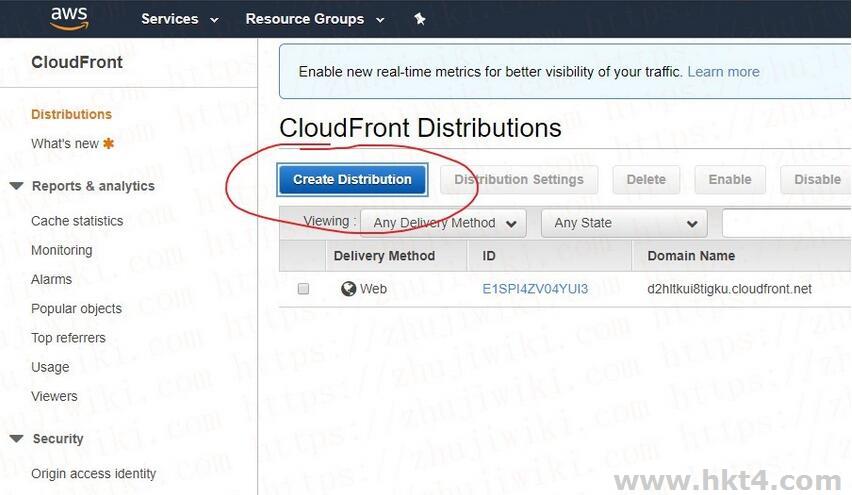The width and height of the screenshot is (852, 495).
Task: Open Origin access identity page
Action: (93, 474)
